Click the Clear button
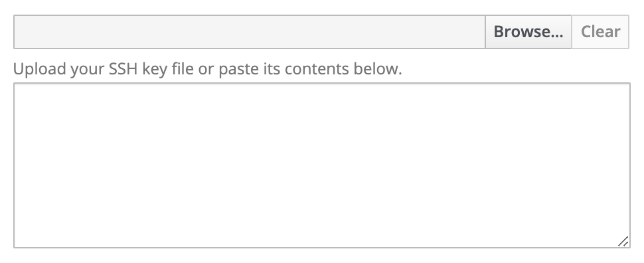Image resolution: width=644 pixels, height=263 pixels. [x=600, y=32]
